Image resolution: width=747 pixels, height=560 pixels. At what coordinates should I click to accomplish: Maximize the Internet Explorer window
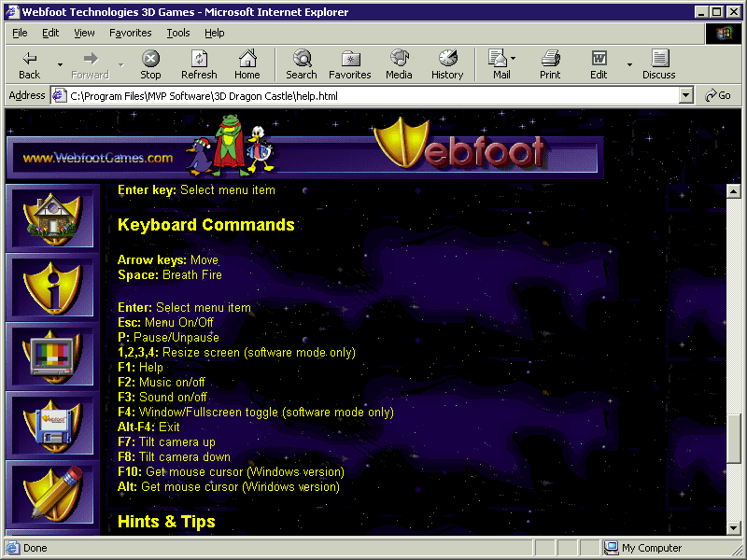(717, 12)
